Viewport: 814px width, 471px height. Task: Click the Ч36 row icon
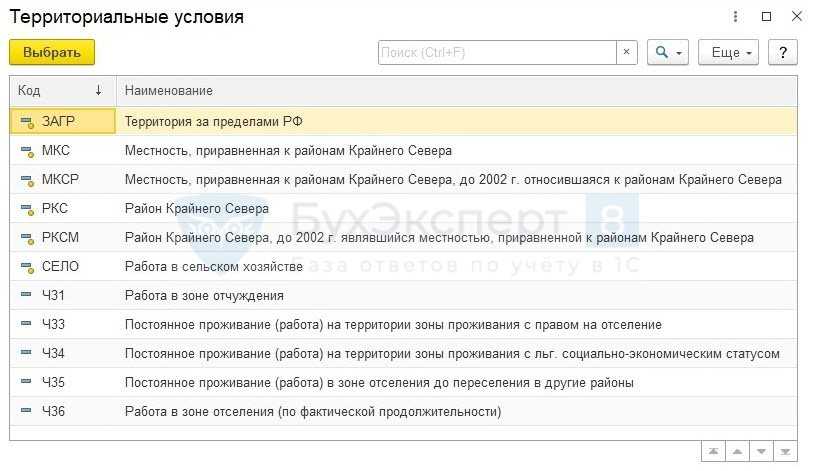pyautogui.click(x=27, y=412)
